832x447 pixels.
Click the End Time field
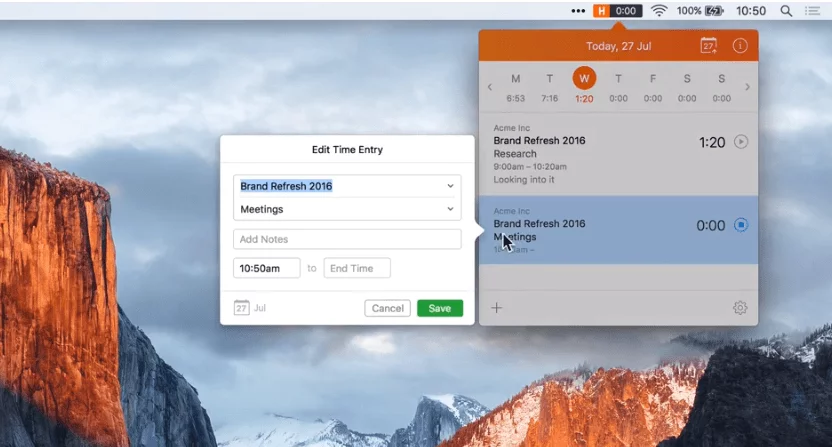[357, 268]
